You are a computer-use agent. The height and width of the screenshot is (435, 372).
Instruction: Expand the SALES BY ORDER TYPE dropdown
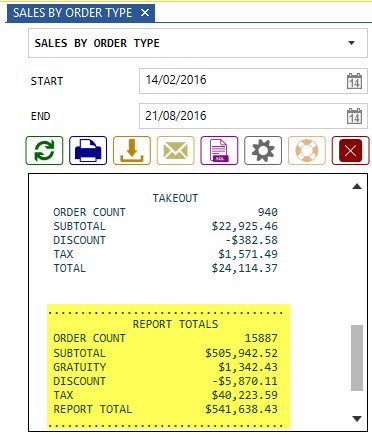pos(351,43)
